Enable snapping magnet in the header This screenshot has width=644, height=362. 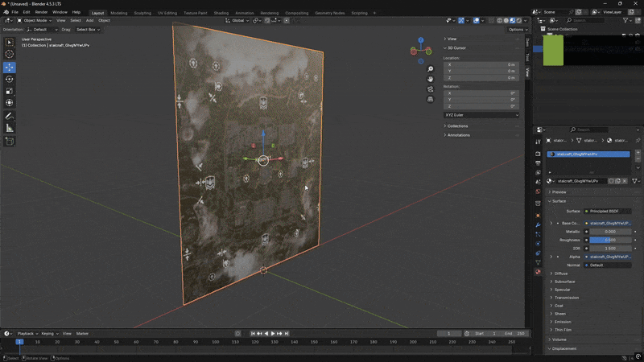point(269,20)
